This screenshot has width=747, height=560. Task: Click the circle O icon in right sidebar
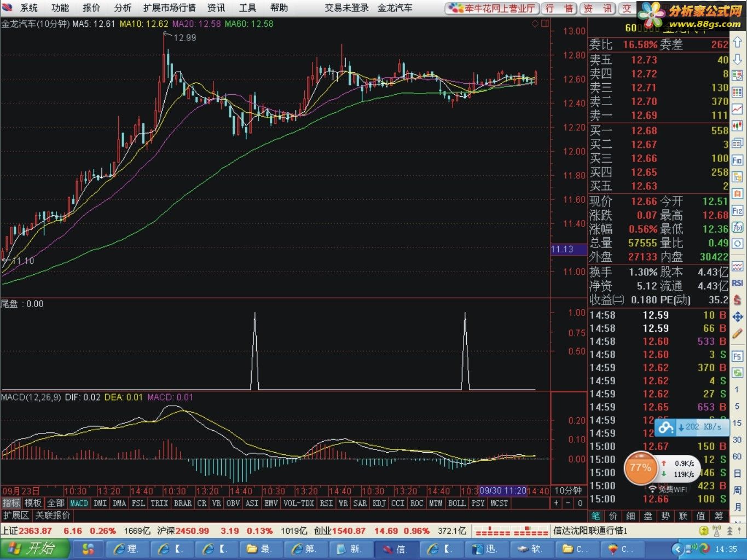click(737, 244)
